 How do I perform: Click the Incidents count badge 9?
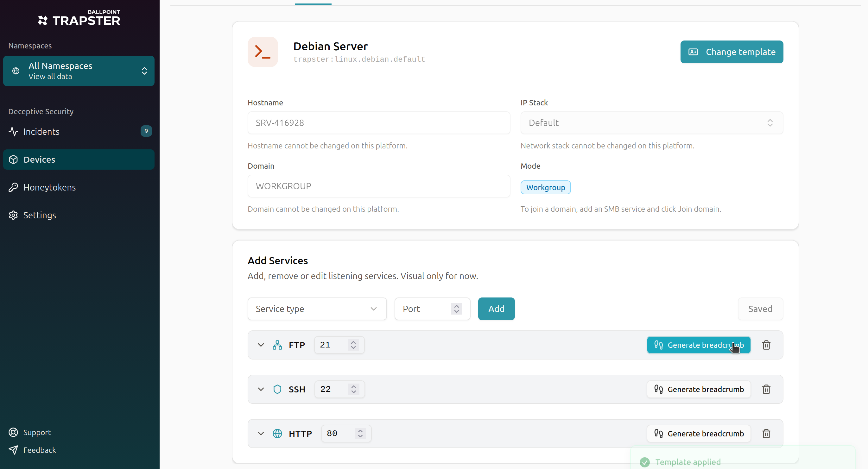click(146, 131)
